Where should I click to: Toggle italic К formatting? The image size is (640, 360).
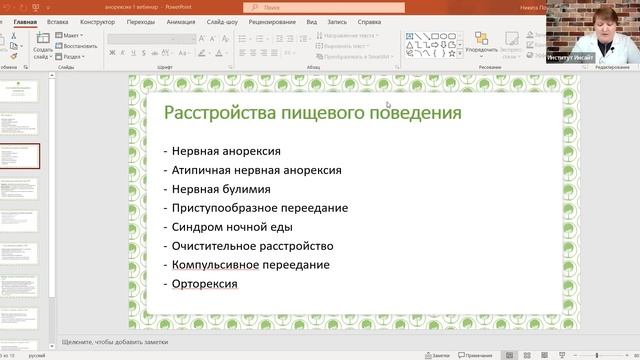coord(123,53)
